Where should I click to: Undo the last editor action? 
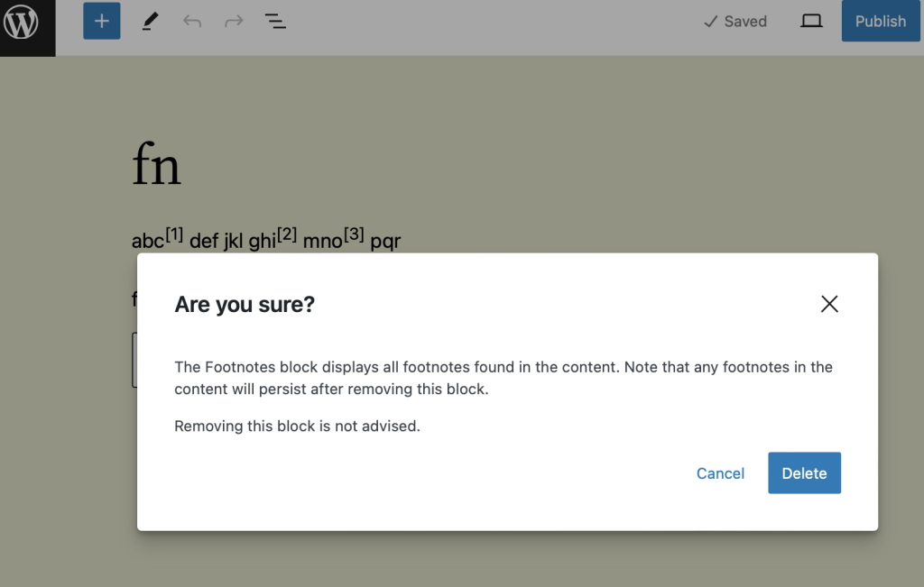[x=191, y=21]
